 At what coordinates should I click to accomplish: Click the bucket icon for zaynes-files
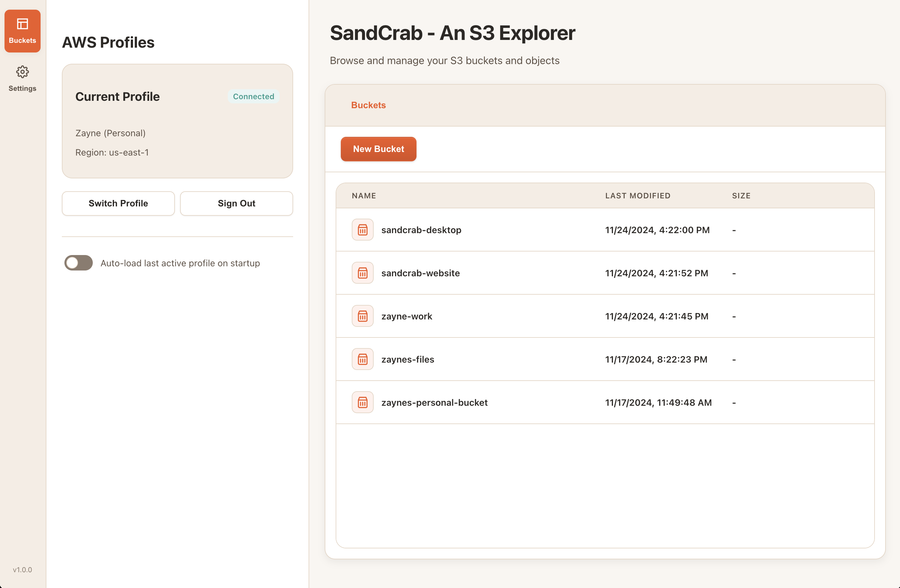[x=362, y=359]
